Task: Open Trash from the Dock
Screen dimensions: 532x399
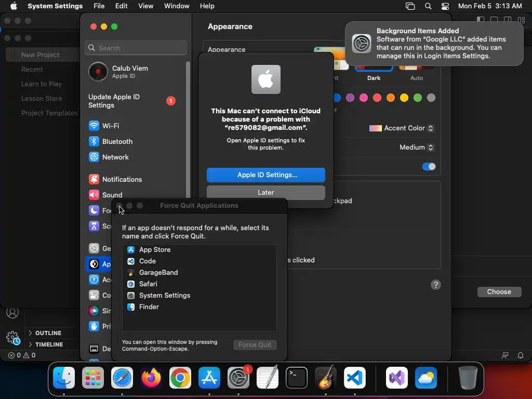Action: click(x=468, y=378)
